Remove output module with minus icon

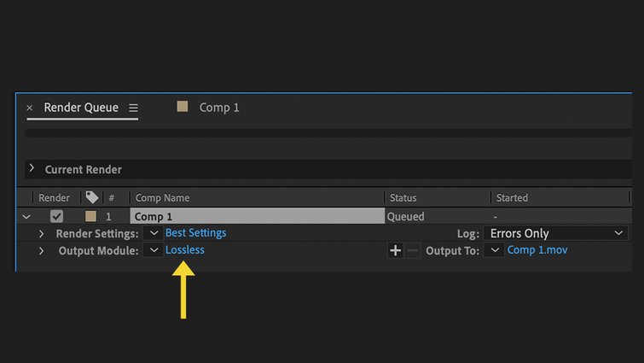pos(413,250)
